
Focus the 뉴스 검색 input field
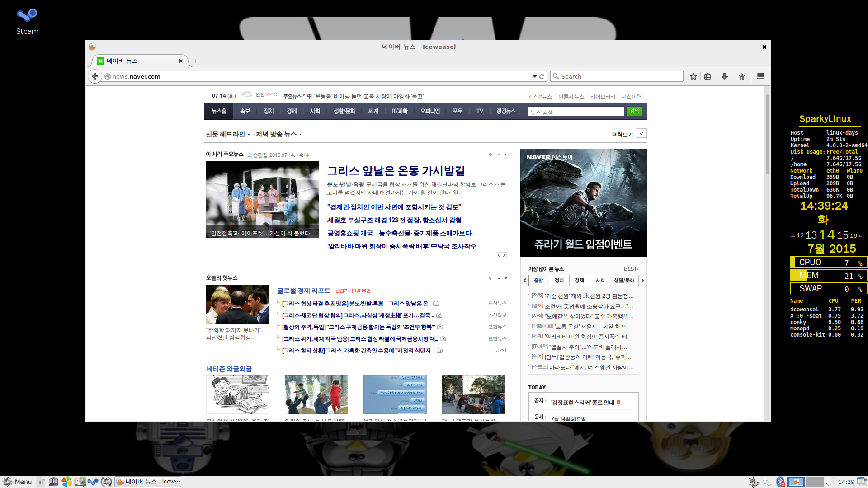tap(576, 112)
